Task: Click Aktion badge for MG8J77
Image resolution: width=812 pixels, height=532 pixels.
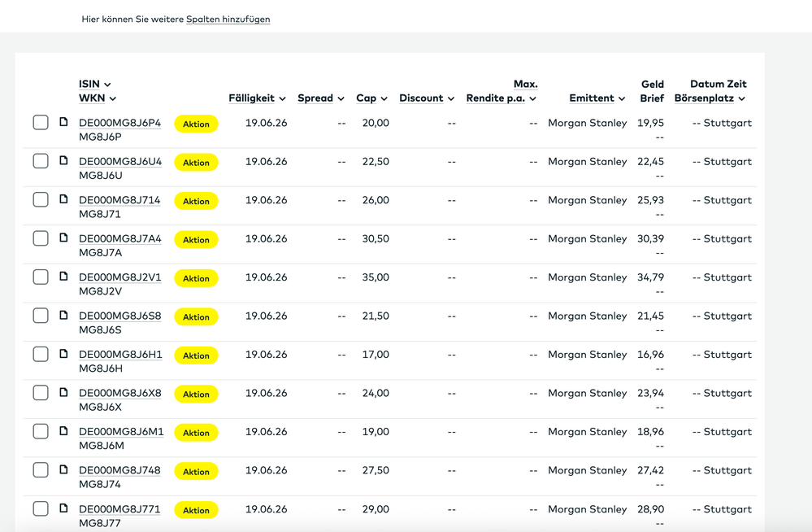Action: [x=196, y=510]
